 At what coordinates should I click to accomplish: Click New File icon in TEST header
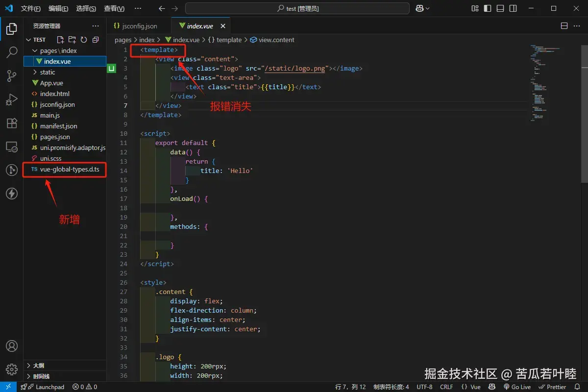point(60,40)
